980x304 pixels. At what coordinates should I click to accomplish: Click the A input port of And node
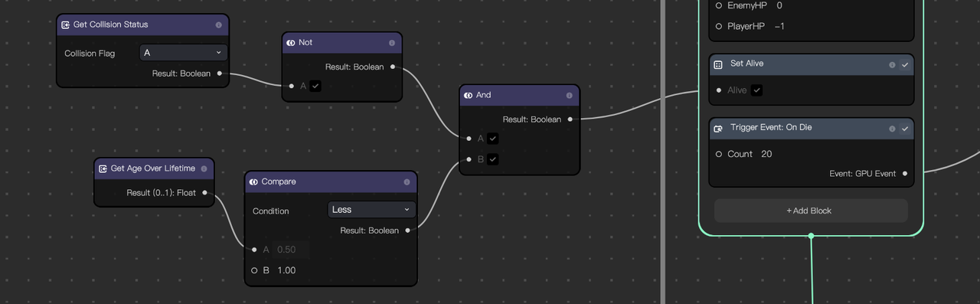click(x=469, y=139)
